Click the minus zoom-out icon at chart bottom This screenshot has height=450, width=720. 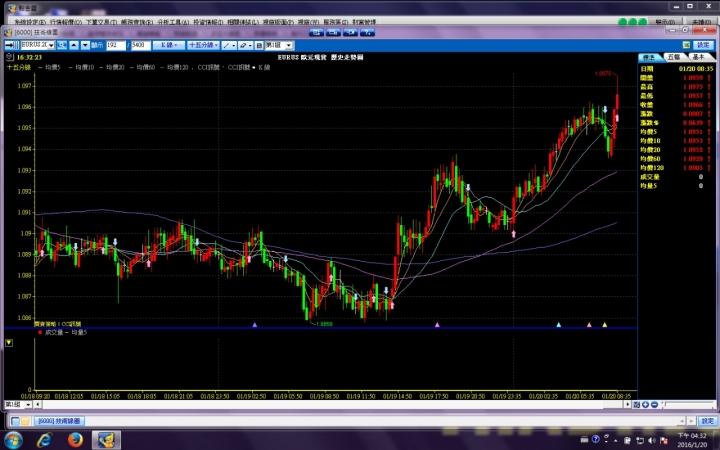point(654,405)
